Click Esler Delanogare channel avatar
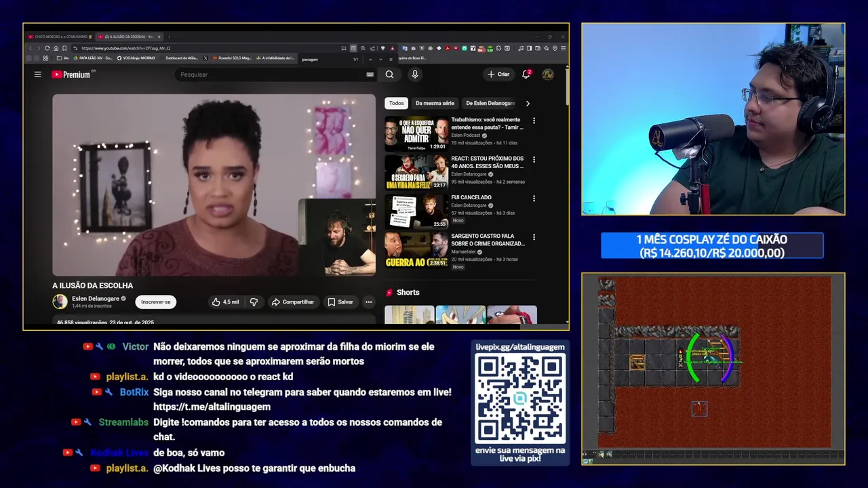The image size is (868, 488). [60, 302]
